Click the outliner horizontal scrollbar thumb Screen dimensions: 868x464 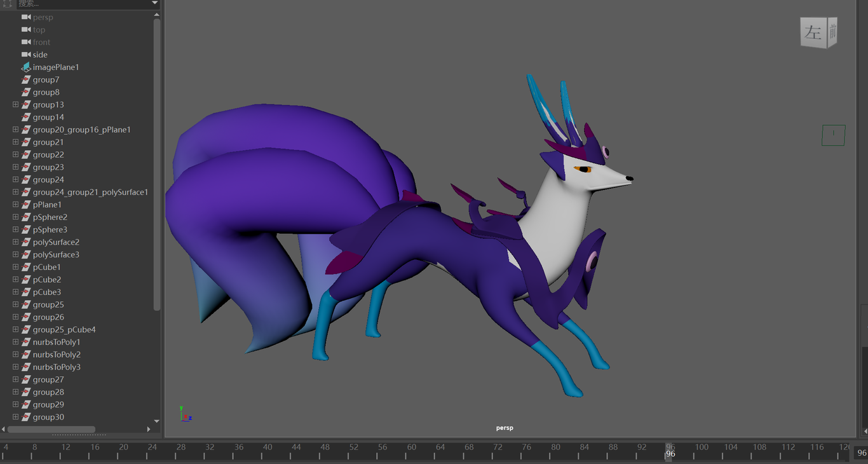51,430
